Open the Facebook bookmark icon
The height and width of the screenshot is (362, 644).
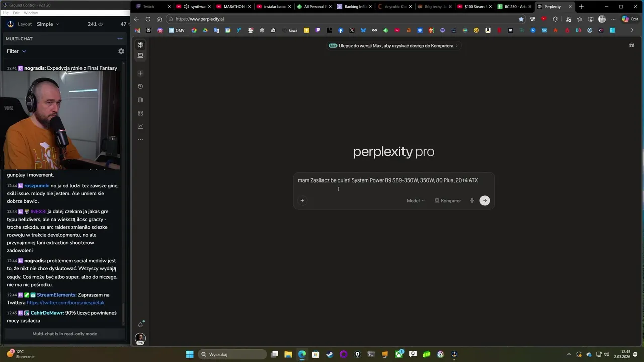click(x=341, y=30)
